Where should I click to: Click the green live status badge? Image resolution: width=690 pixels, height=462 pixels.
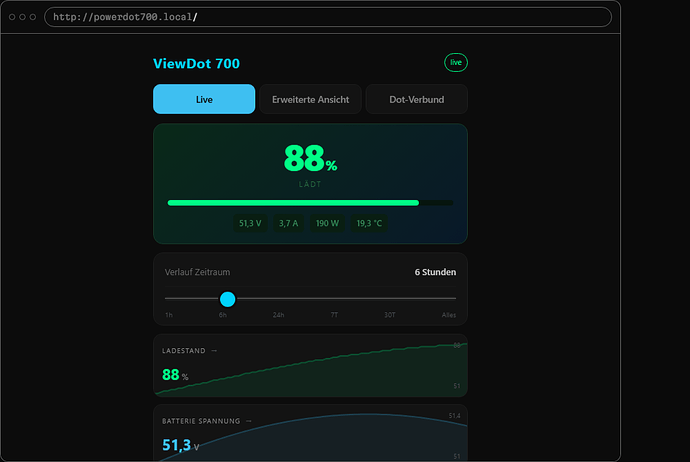pyautogui.click(x=455, y=62)
